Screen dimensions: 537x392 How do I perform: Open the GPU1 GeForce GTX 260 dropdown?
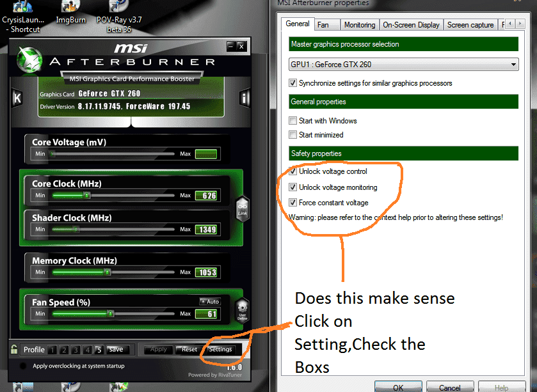tap(403, 65)
